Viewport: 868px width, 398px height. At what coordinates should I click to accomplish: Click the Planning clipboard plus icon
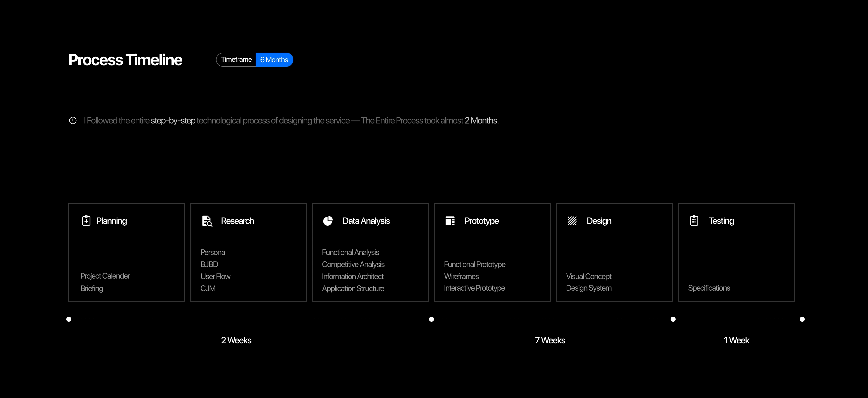pos(86,221)
